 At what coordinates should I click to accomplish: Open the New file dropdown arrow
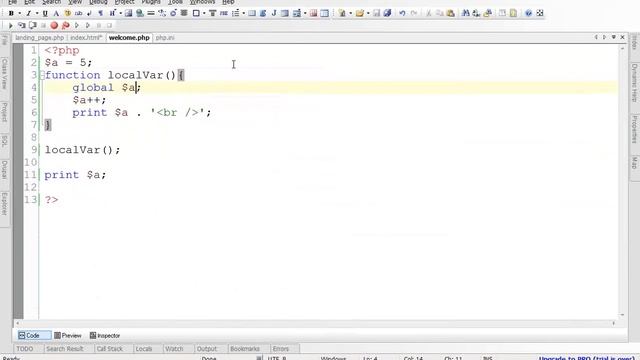point(350,13)
